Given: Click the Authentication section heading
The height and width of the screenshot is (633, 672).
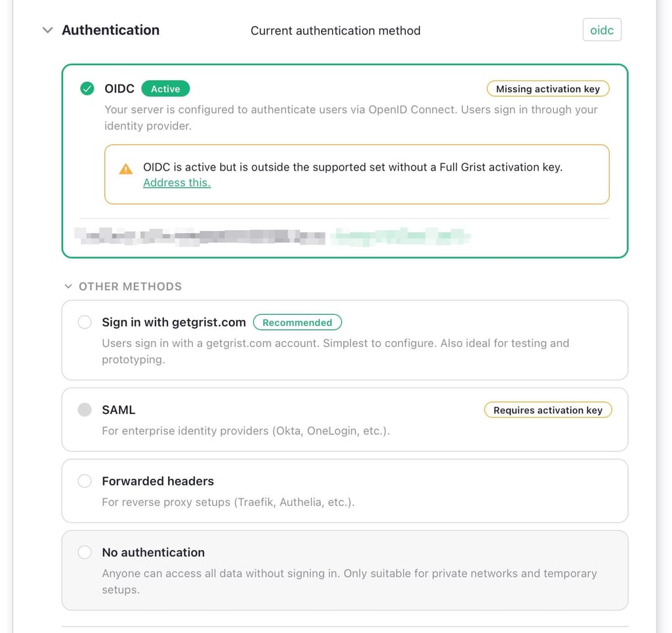Looking at the screenshot, I should pyautogui.click(x=110, y=30).
